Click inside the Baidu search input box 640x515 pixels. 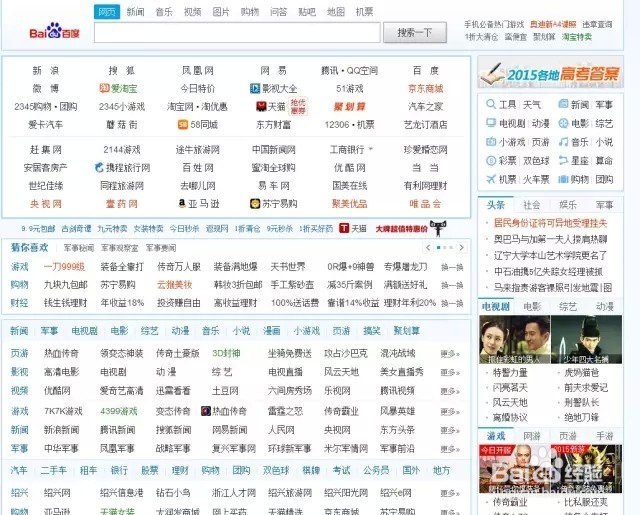click(237, 33)
